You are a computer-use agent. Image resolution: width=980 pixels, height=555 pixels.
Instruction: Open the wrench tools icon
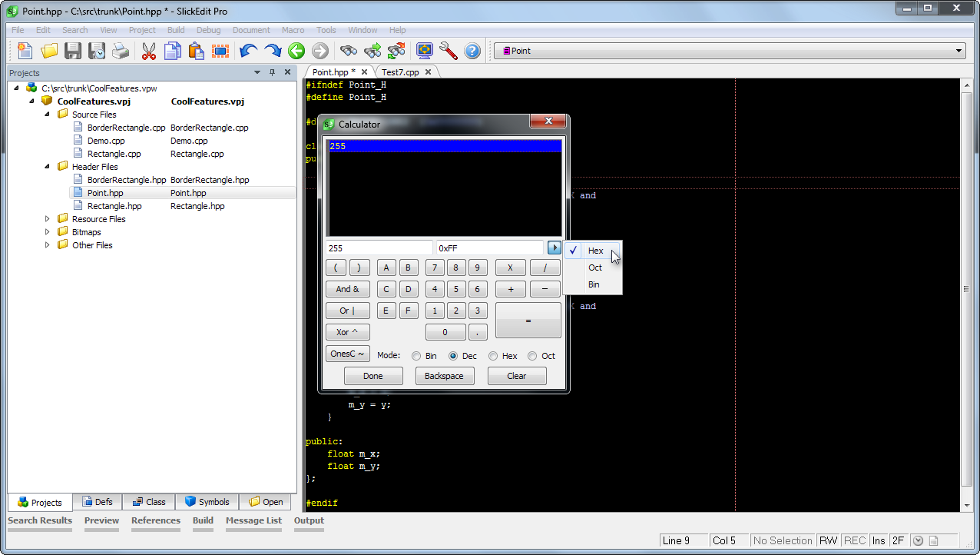tap(449, 51)
